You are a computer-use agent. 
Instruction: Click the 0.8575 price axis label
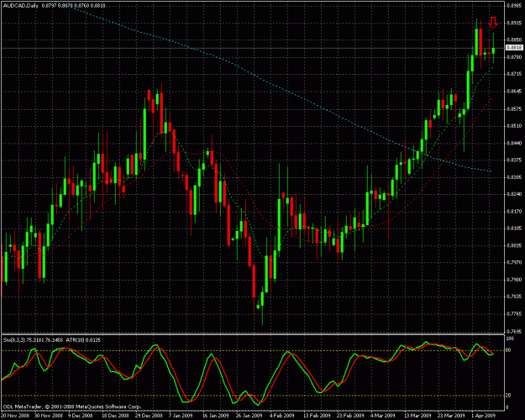515,109
